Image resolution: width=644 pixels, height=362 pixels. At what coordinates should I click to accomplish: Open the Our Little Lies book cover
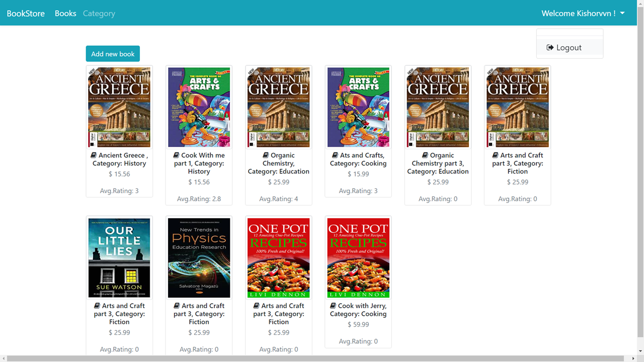pos(119,258)
